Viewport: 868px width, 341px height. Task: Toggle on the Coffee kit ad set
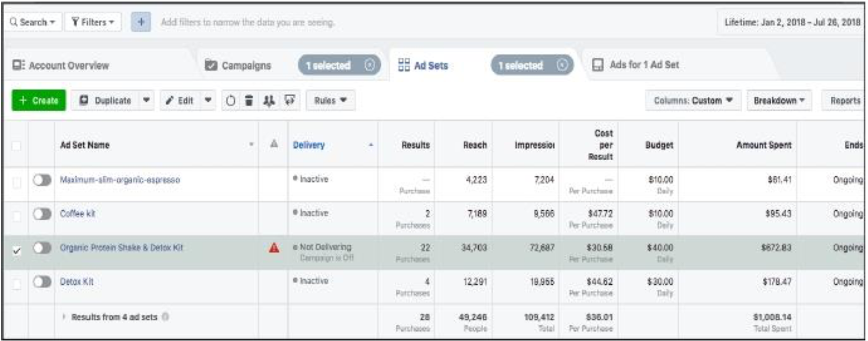(42, 214)
